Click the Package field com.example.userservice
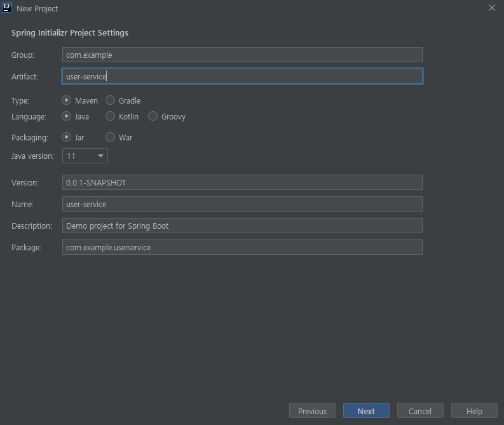Screen dimensions: 504x425 (242, 247)
